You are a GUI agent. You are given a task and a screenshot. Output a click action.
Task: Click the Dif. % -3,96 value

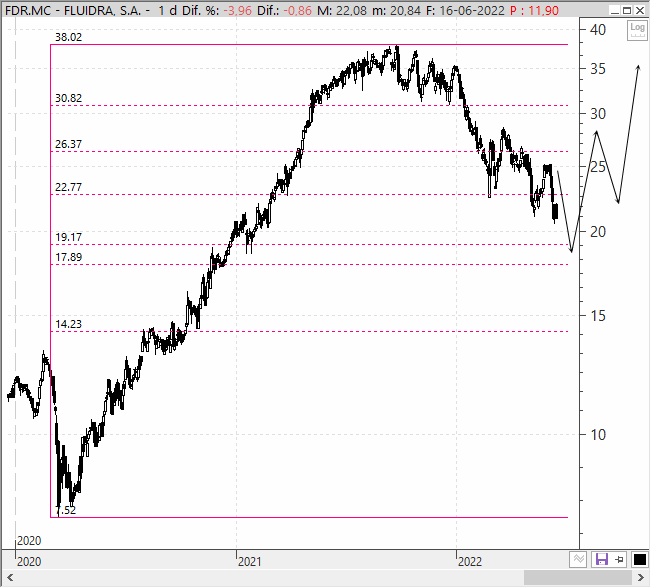tap(238, 11)
